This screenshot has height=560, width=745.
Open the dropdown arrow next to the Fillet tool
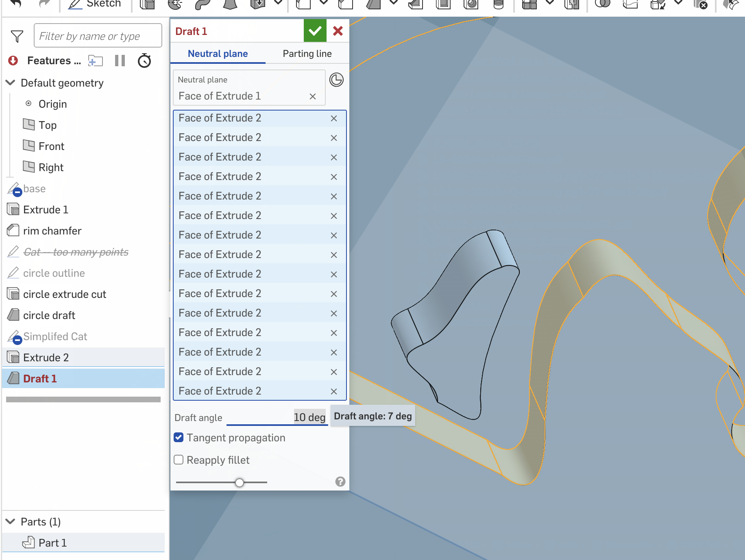[x=324, y=3]
